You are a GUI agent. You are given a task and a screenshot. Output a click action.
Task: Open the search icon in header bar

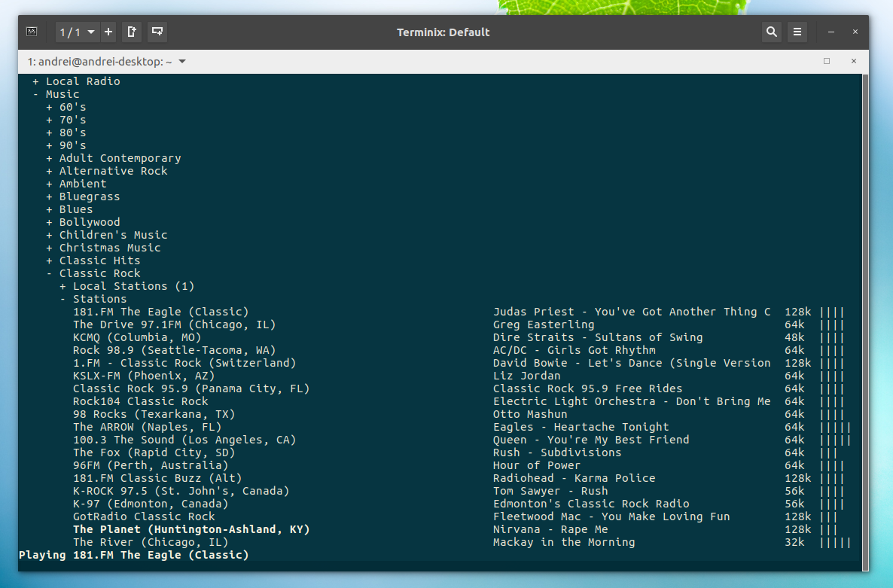click(771, 32)
